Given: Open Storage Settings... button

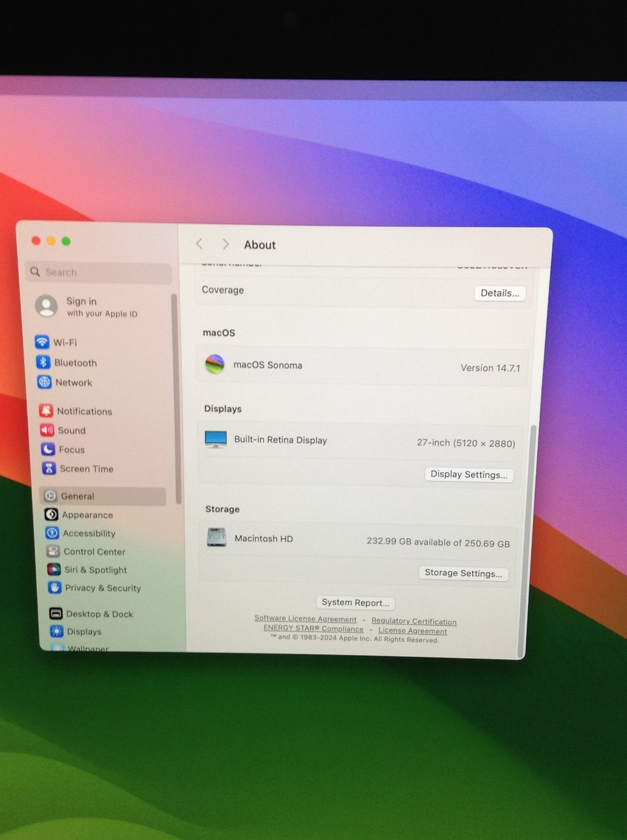Looking at the screenshot, I should (463, 573).
